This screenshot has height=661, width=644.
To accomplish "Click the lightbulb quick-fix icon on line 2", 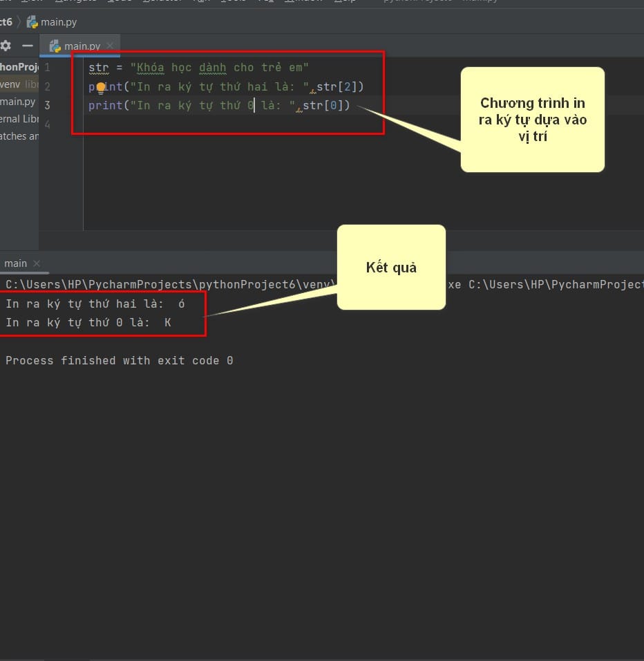I will point(100,88).
